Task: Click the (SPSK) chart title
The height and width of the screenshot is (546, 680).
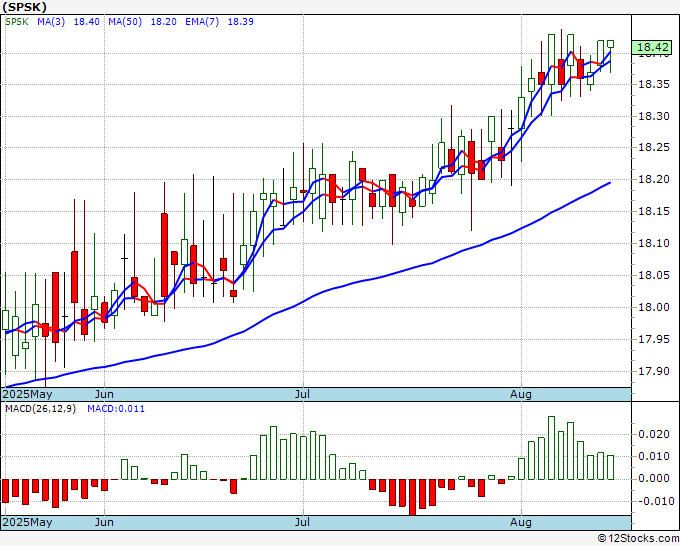Action: (25, 7)
